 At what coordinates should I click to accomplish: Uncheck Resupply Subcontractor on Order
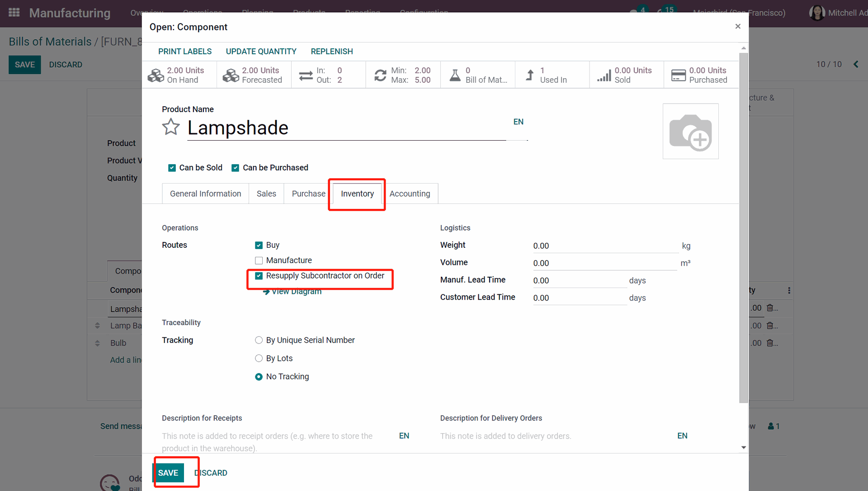tap(259, 276)
